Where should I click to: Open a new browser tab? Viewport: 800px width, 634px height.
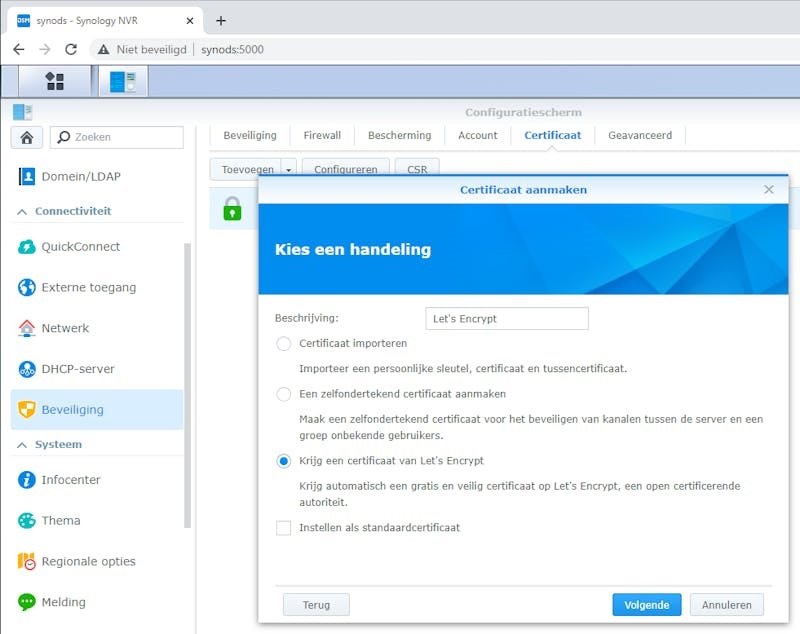pos(221,20)
